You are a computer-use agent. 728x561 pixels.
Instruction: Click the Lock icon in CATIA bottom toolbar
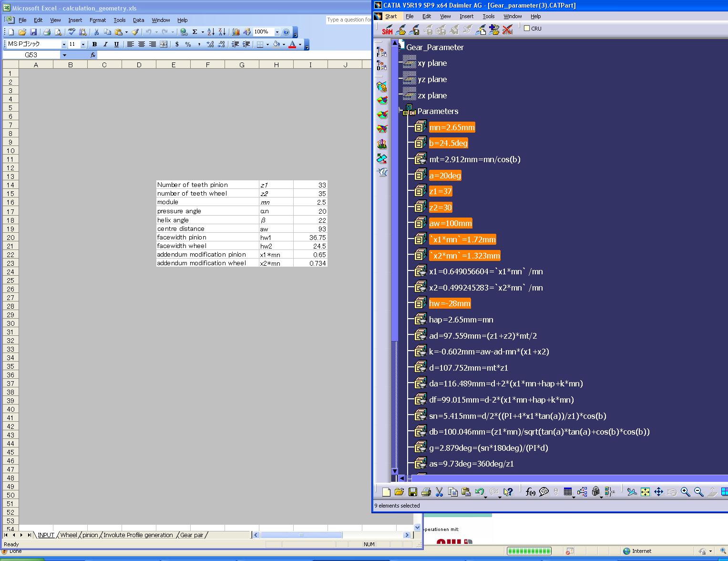pos(595,492)
